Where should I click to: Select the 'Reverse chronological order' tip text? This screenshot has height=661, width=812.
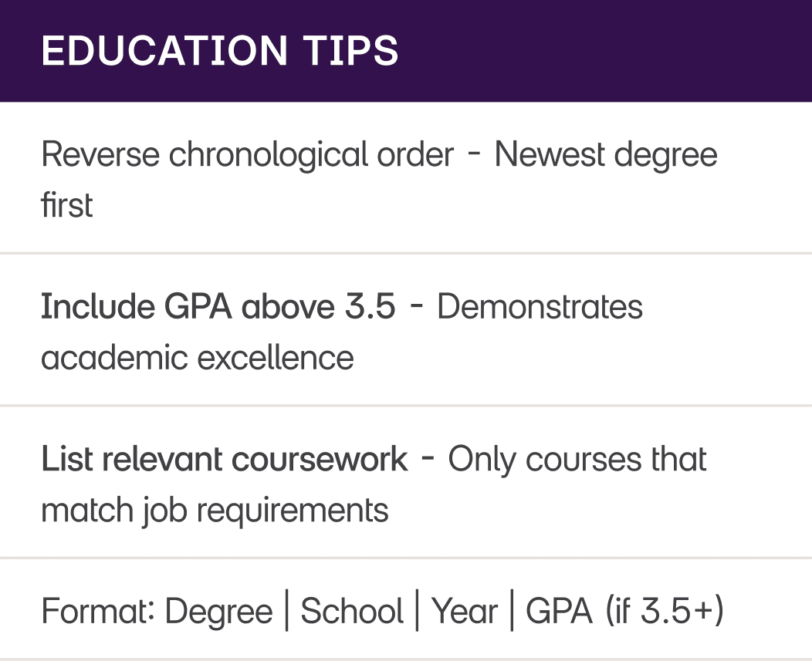[x=247, y=155]
